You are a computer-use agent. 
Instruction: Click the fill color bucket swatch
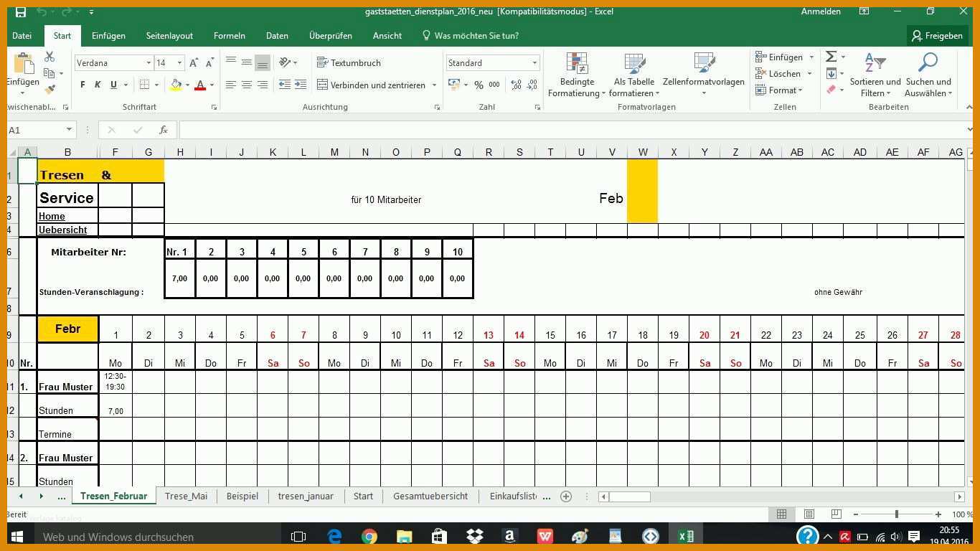176,85
